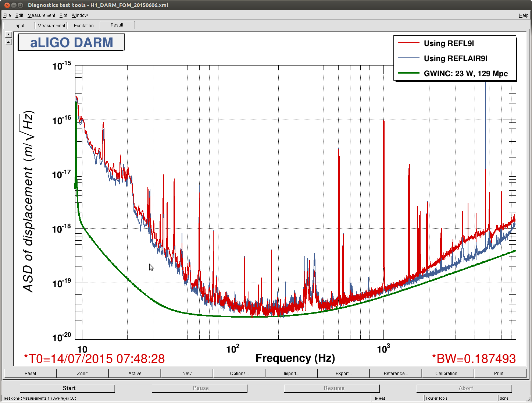Start the measurement
Screen dimensions: 532x403
click(x=67, y=388)
